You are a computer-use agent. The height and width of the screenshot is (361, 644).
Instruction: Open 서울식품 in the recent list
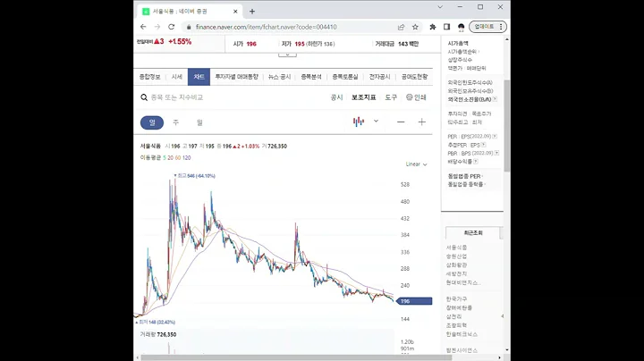456,248
